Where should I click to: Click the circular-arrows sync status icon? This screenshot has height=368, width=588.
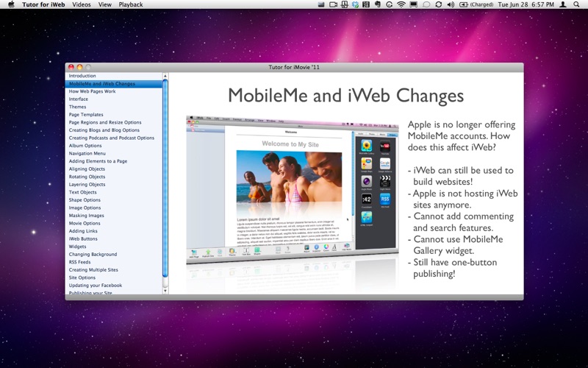pyautogui.click(x=438, y=4)
